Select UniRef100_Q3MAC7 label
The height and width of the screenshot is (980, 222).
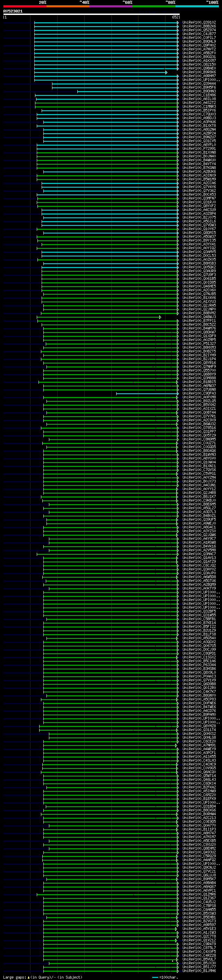[x=199, y=554]
